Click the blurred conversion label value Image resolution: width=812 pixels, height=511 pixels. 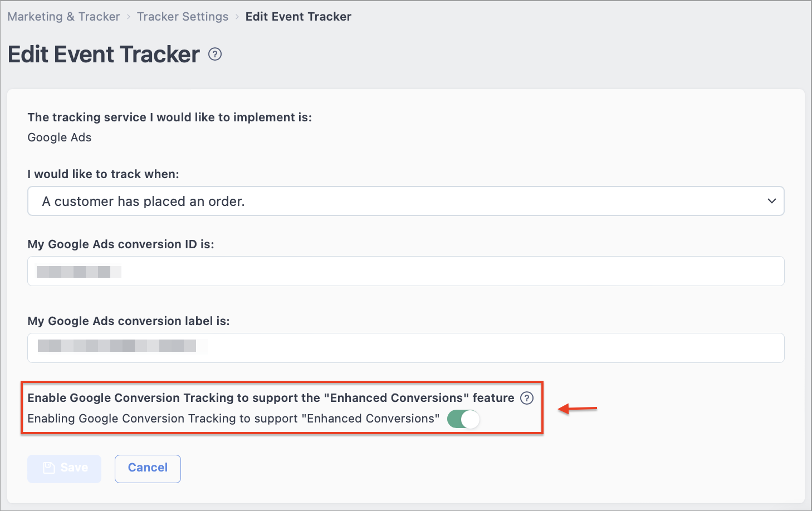[x=123, y=346]
